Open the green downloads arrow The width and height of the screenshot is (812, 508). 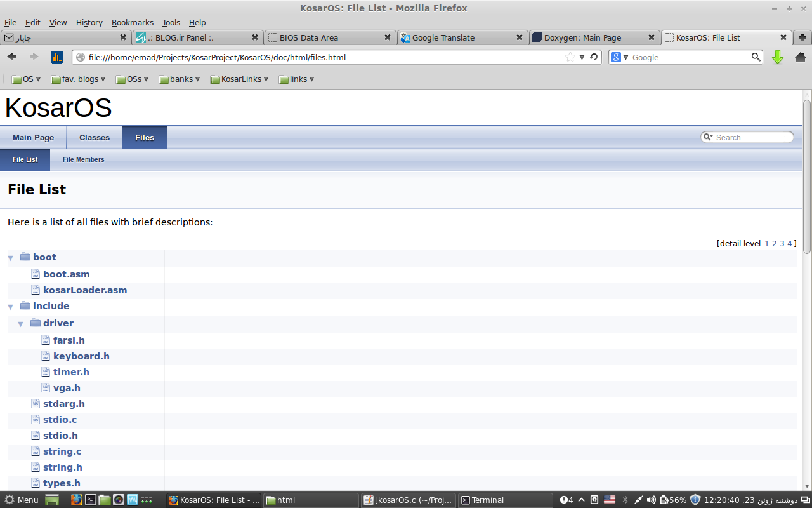click(778, 57)
